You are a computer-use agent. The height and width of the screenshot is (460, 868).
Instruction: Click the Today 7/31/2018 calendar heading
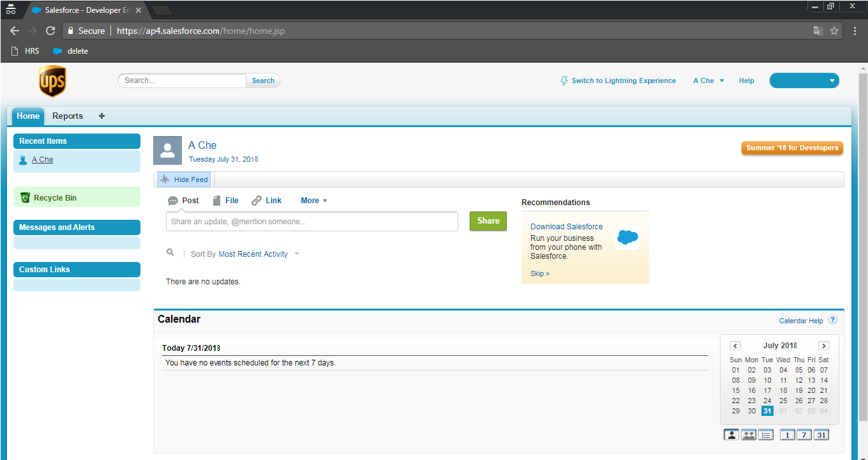pos(191,348)
